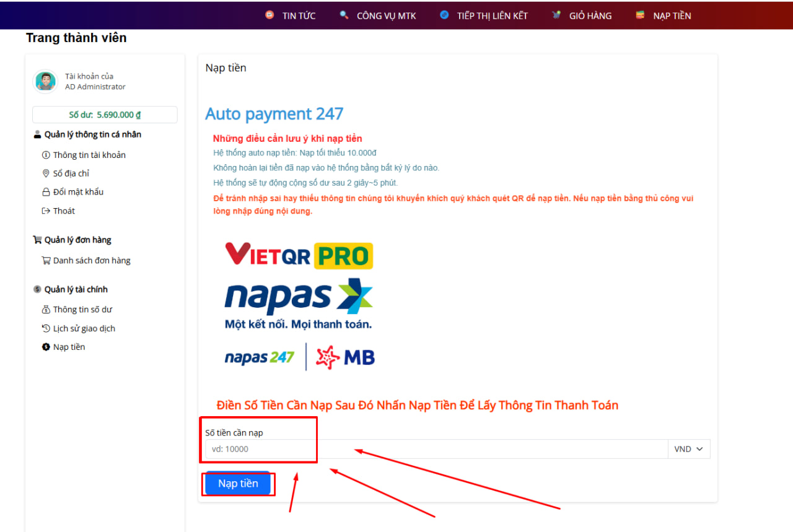Click the Quản lý thông tin cá nhân heading
This screenshot has width=793, height=532.
click(x=93, y=134)
